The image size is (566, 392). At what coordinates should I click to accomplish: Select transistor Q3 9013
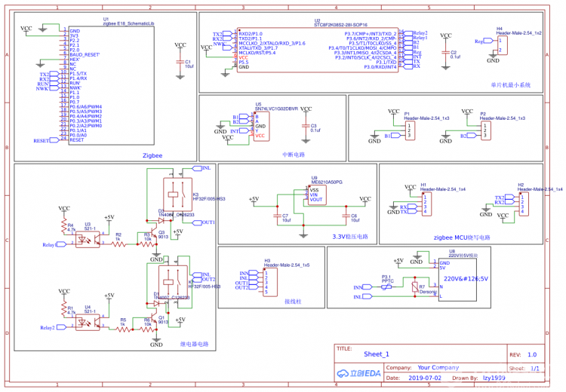(x=155, y=234)
